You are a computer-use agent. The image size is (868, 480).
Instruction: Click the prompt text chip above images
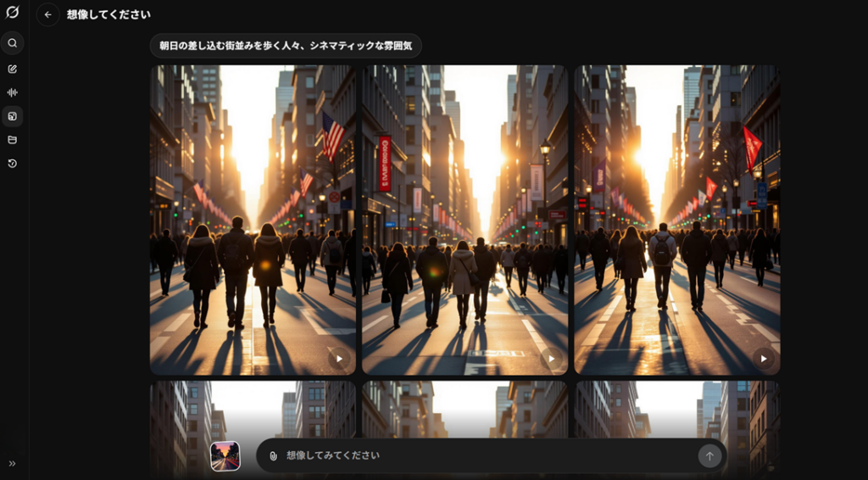(286, 46)
